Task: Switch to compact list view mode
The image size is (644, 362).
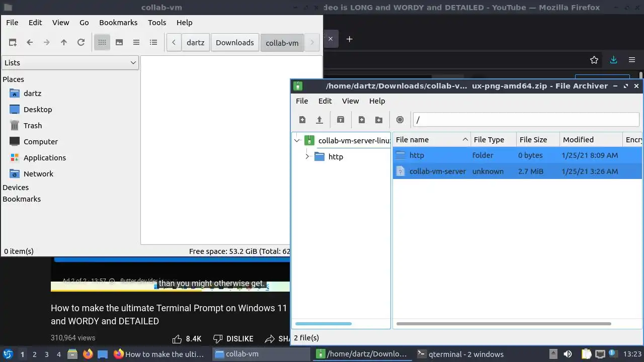Action: tap(136, 43)
